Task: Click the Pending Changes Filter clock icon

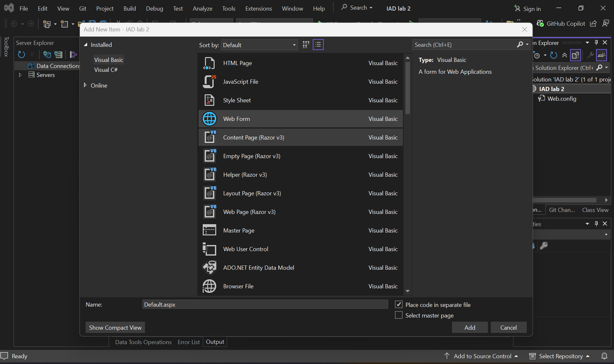Action: click(x=537, y=55)
